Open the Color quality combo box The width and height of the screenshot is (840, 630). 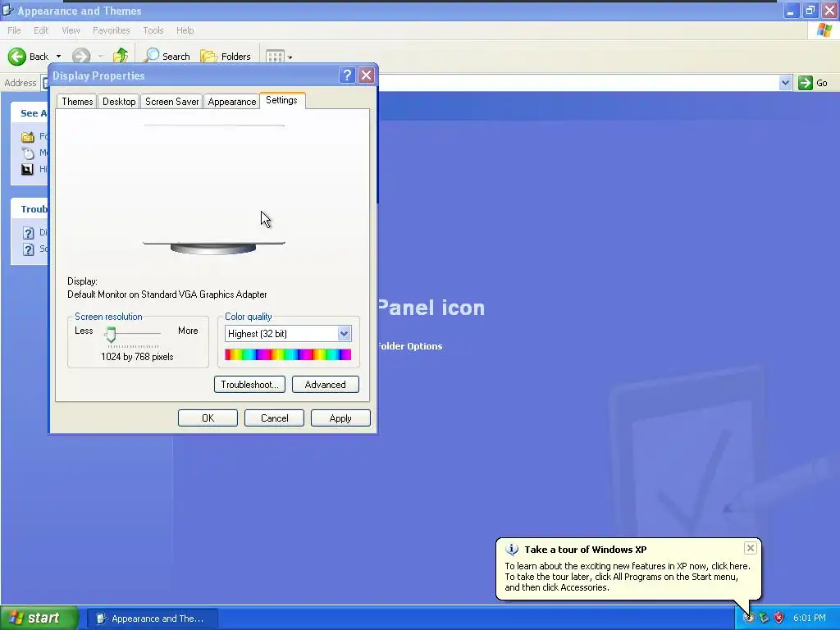[288, 334]
